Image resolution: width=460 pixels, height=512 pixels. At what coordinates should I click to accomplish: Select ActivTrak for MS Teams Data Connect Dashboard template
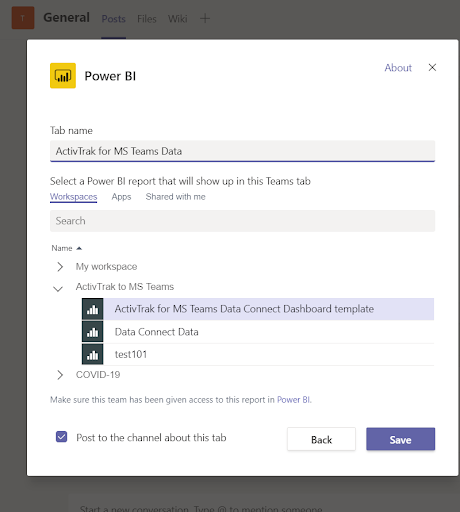coord(258,309)
